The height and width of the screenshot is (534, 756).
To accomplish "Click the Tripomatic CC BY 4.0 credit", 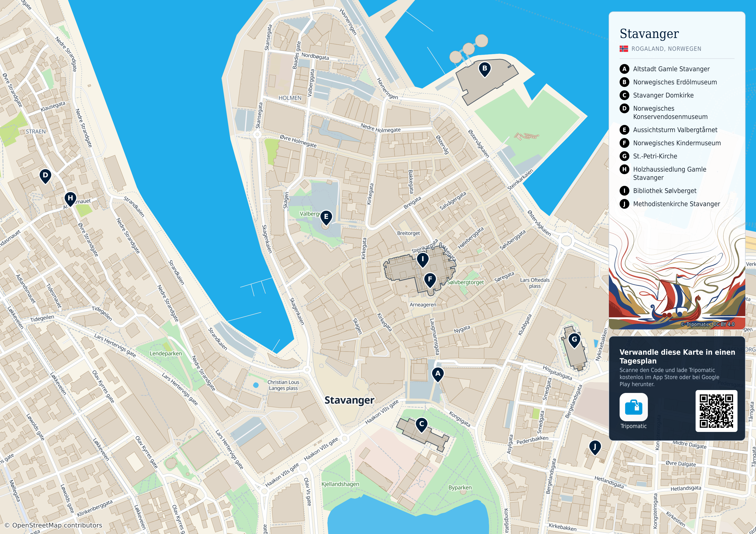I will point(708,324).
